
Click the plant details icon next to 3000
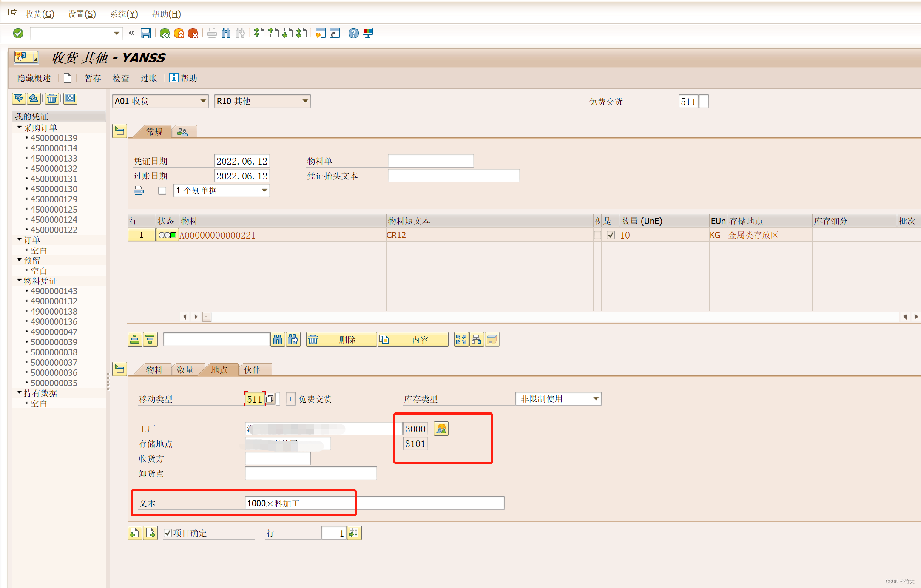441,429
